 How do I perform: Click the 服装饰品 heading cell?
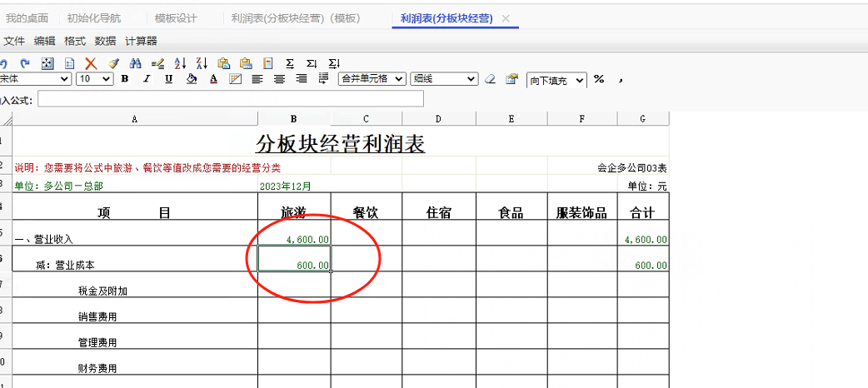point(582,206)
